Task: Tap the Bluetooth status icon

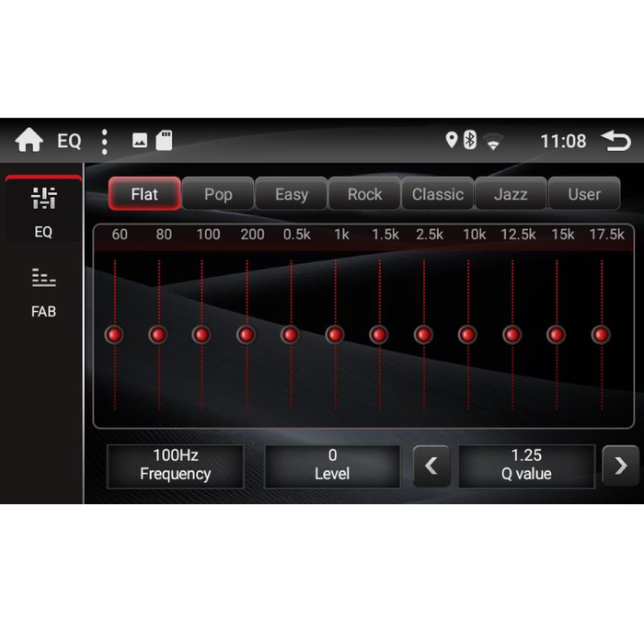Action: coord(470,141)
